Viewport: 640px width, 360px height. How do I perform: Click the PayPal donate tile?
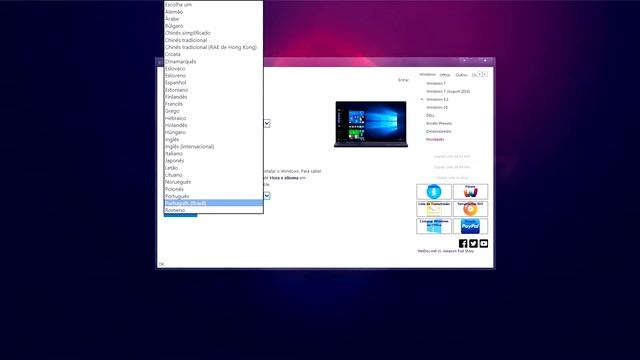470,226
